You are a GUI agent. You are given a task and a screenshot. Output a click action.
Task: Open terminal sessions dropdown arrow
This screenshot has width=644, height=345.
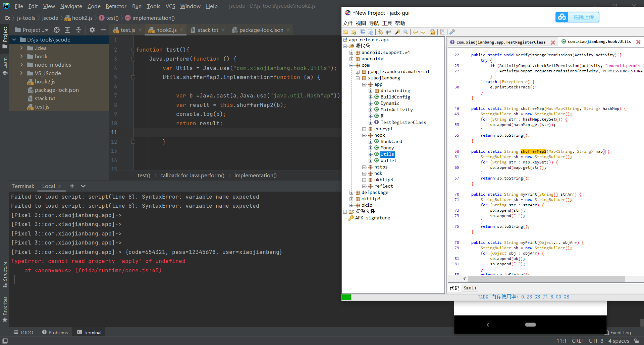pyautogui.click(x=83, y=186)
